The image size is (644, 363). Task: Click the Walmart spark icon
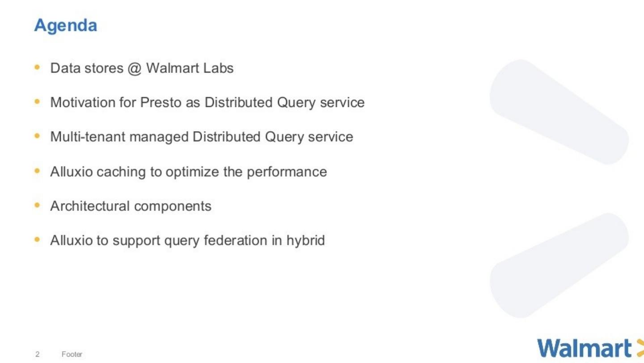pos(640,349)
